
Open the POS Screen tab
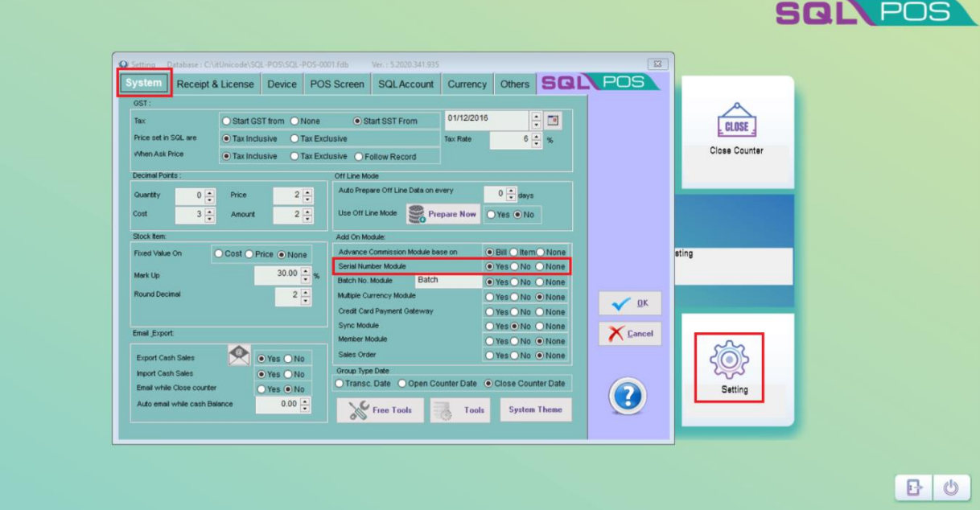(336, 84)
